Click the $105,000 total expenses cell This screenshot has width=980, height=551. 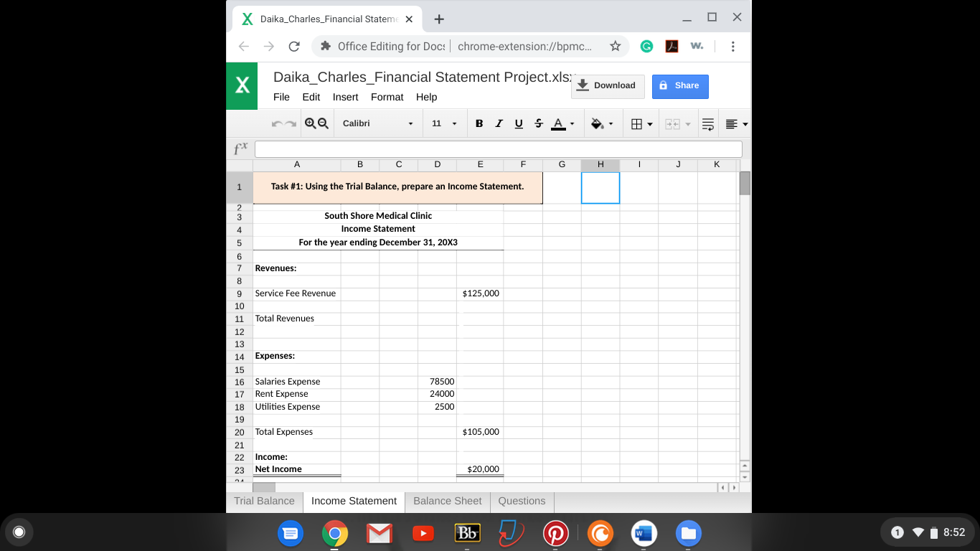click(x=480, y=432)
